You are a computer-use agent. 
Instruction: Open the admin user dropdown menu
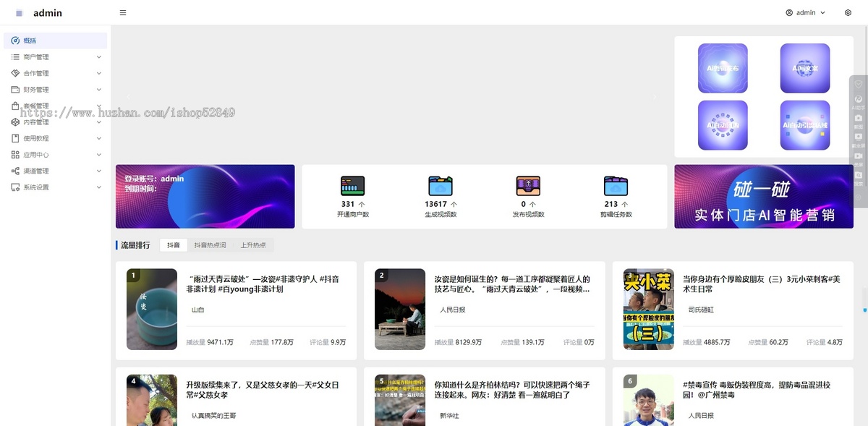pos(805,13)
